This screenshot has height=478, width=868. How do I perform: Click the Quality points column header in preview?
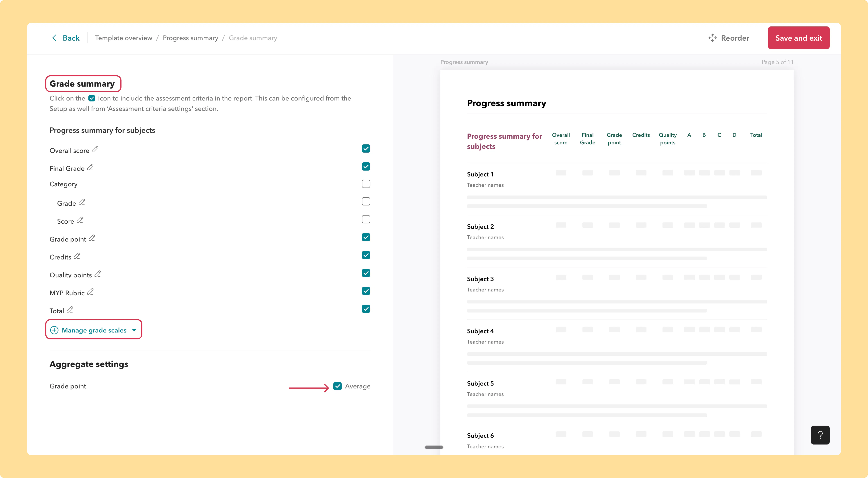point(668,139)
